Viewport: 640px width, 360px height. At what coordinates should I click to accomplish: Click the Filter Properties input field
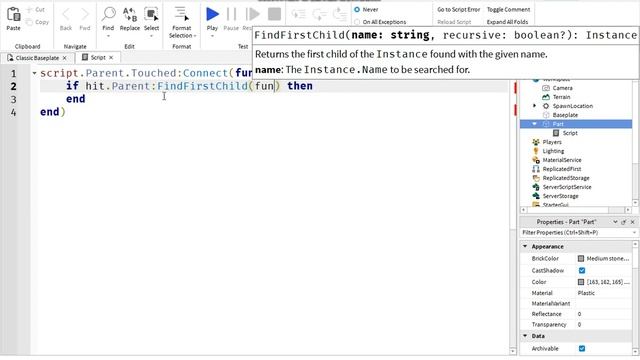click(x=578, y=233)
